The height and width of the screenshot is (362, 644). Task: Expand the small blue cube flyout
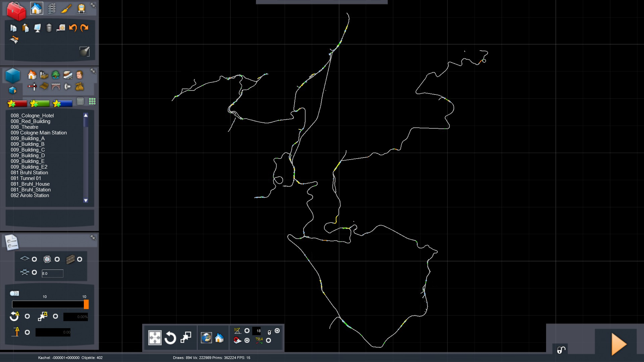(x=12, y=90)
